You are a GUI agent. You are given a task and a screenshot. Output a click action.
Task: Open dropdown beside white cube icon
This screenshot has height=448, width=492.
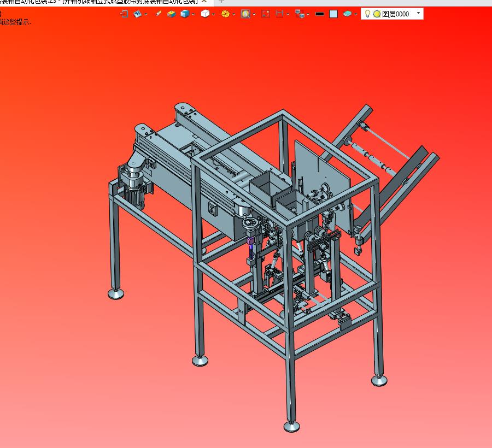[x=213, y=14]
